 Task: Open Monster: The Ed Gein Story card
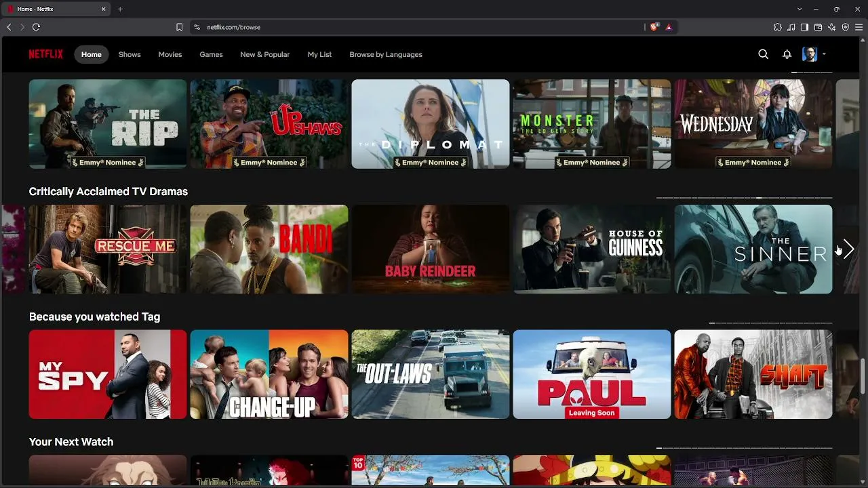coord(592,124)
